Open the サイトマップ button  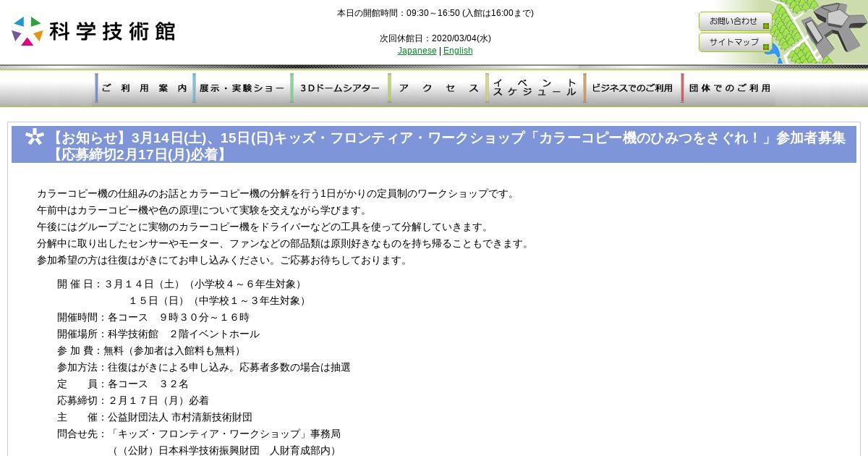735,42
